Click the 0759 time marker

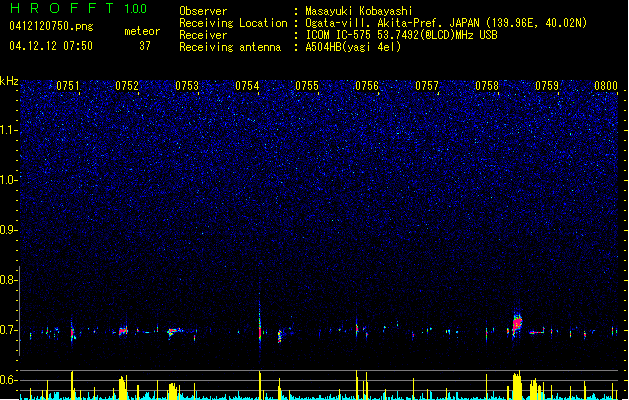coord(547,86)
